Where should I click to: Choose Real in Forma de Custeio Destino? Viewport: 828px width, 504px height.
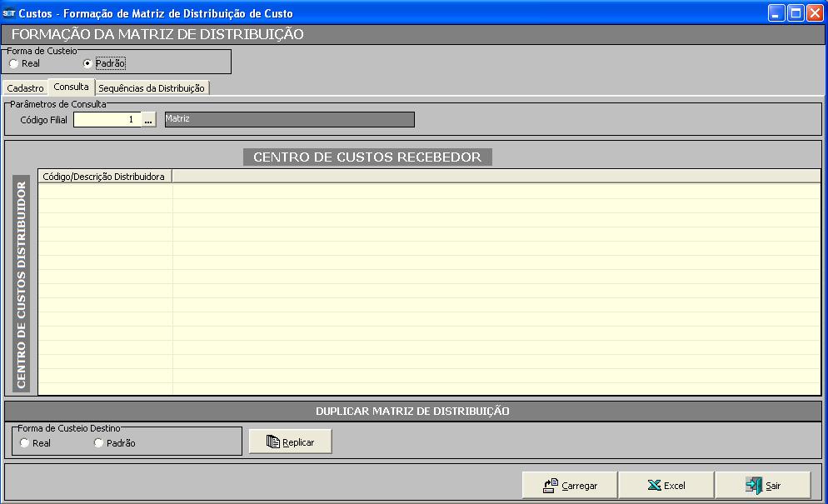[x=25, y=443]
